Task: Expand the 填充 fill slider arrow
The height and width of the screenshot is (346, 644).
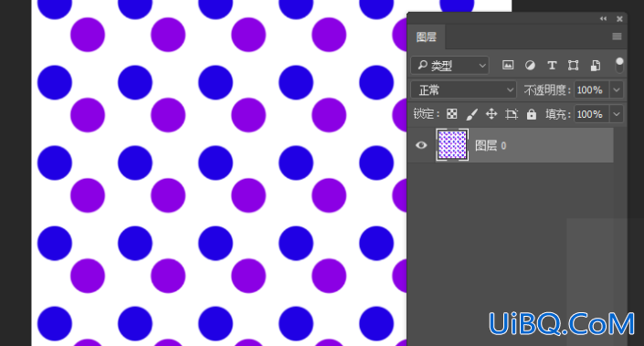Action: [x=617, y=114]
